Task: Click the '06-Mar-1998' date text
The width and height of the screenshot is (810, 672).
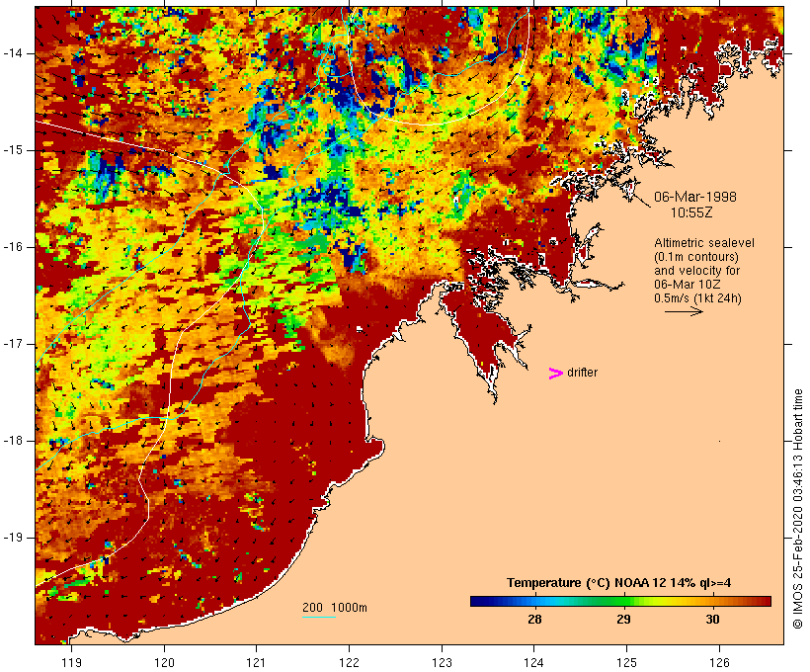Action: pos(695,197)
